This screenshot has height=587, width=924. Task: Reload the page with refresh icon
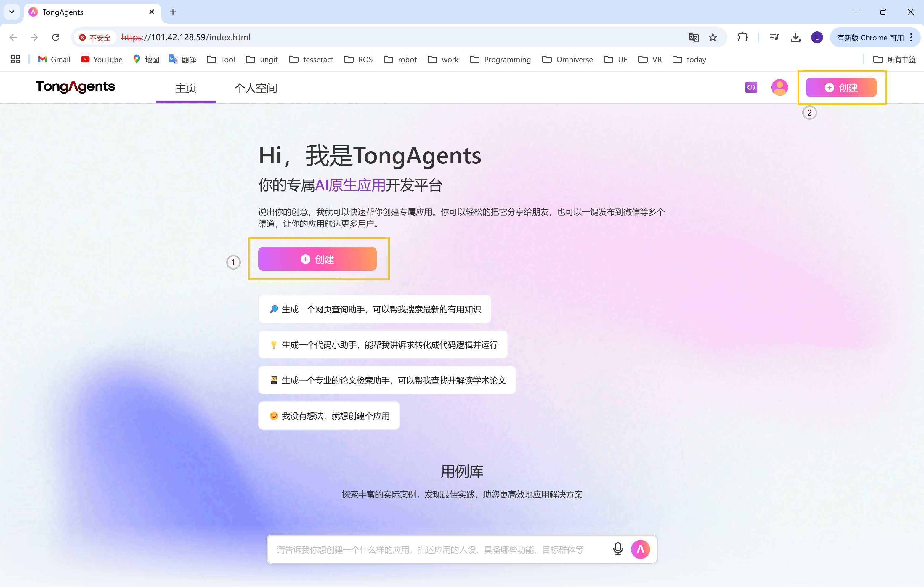pos(56,37)
